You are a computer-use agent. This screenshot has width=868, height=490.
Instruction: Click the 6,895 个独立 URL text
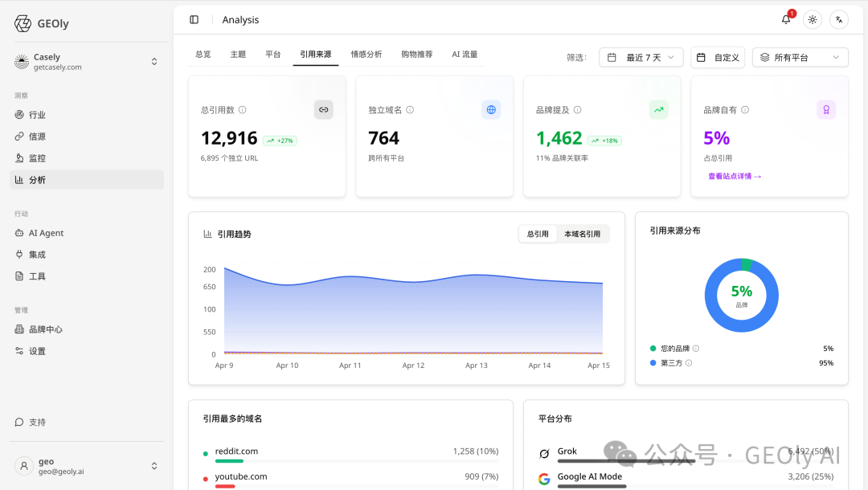[x=229, y=158]
